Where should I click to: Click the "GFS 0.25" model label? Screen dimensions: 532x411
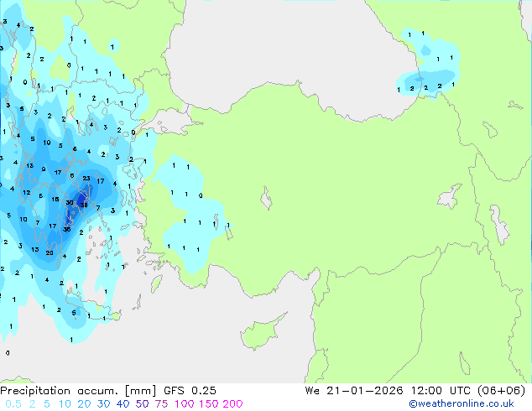pyautogui.click(x=190, y=391)
